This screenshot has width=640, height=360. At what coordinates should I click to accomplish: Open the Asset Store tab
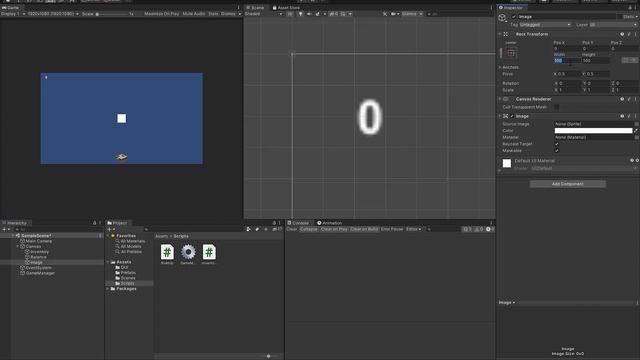click(x=286, y=7)
